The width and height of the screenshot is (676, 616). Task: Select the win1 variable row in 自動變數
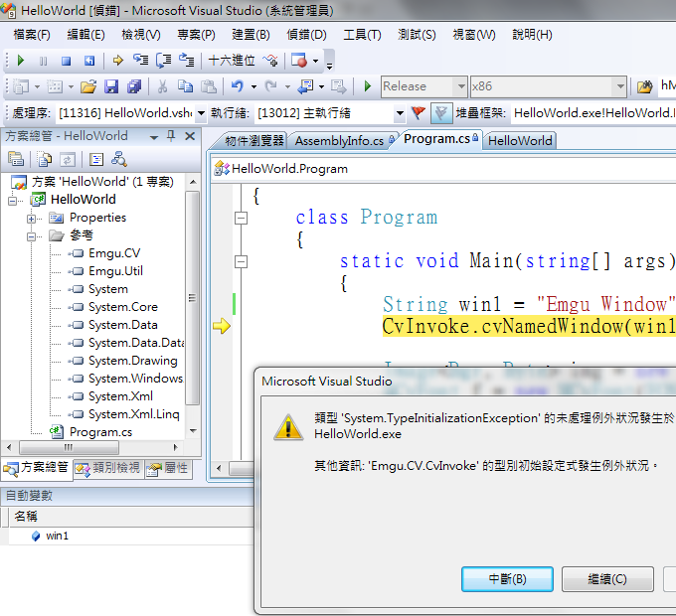[x=129, y=536]
